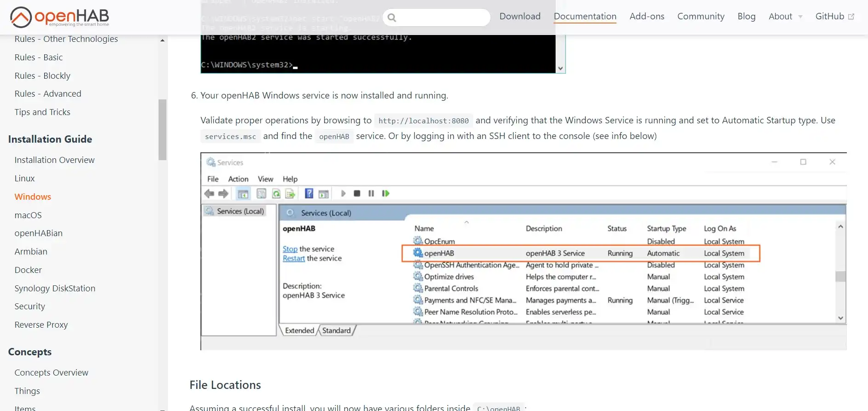The width and height of the screenshot is (868, 411).
Task: Click the Services window title icon
Action: click(x=211, y=162)
